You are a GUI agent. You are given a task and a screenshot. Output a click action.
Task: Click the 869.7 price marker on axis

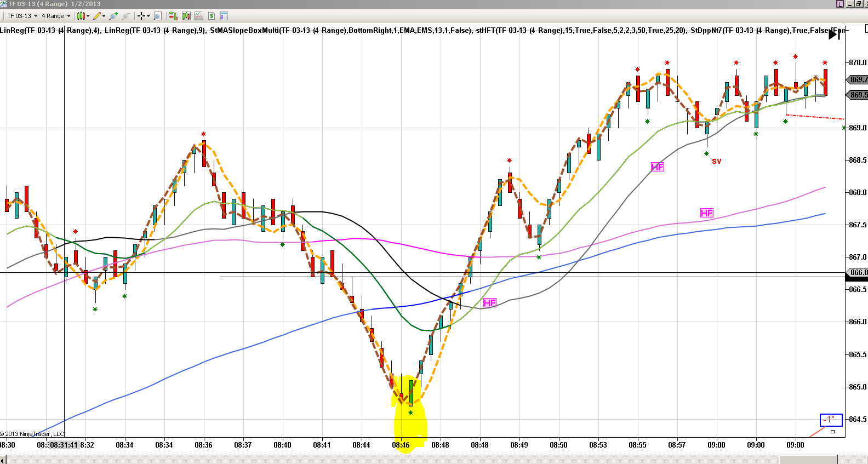(x=858, y=79)
